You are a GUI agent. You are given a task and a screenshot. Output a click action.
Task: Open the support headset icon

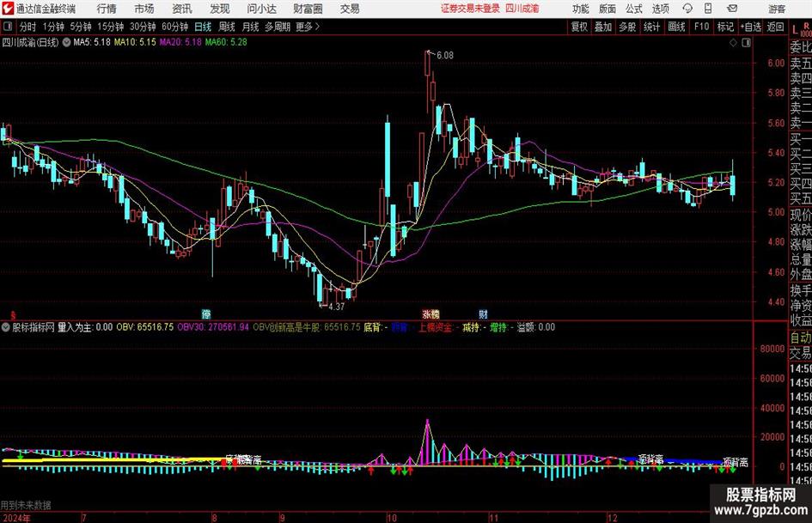687,9
